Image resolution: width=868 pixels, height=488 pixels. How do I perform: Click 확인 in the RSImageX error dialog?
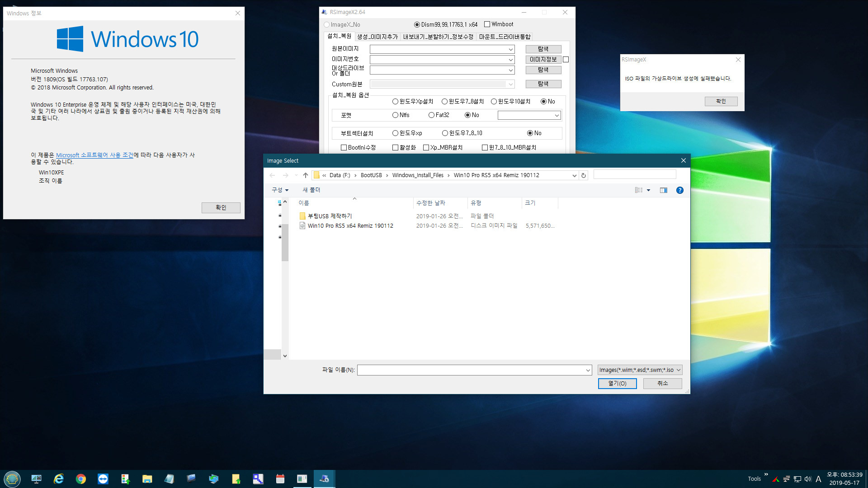[x=721, y=101]
